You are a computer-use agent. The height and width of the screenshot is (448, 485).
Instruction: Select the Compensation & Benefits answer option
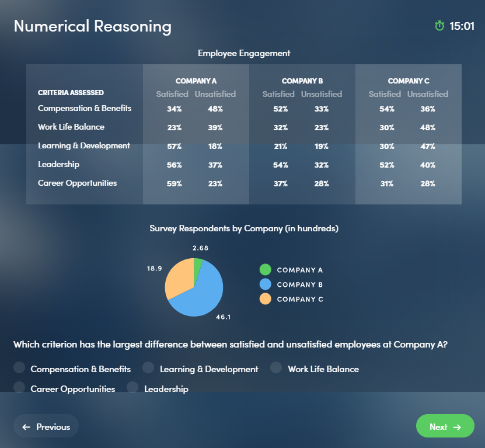19,367
